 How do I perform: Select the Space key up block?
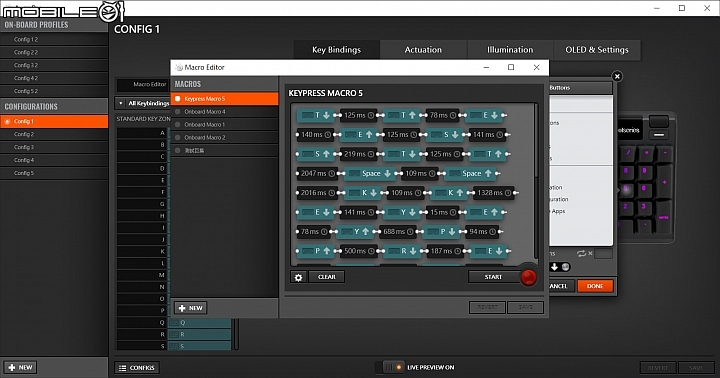471,173
